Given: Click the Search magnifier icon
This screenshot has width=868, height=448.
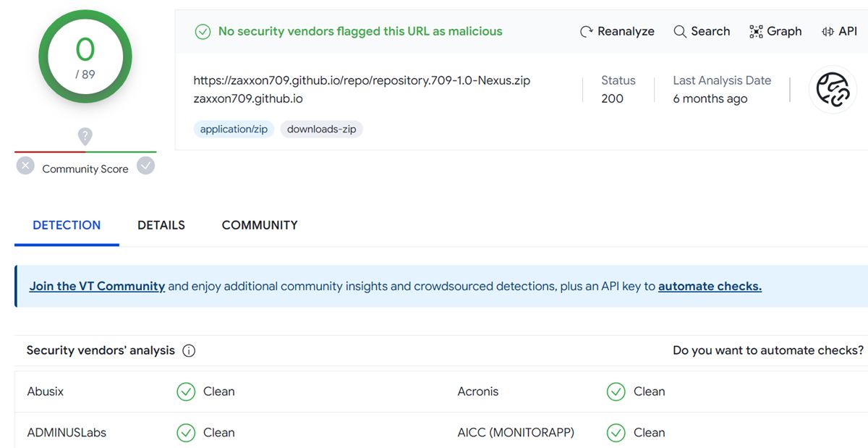Looking at the screenshot, I should [x=680, y=32].
